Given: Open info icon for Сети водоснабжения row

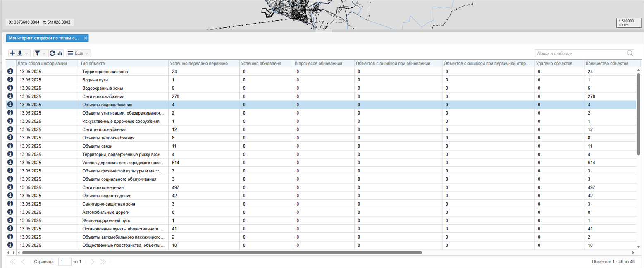Looking at the screenshot, I should point(10,96).
